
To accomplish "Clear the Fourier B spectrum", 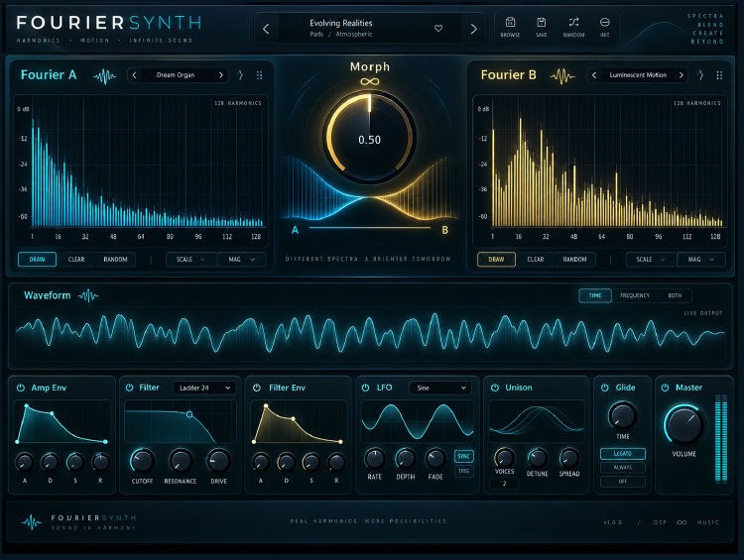I will (536, 260).
